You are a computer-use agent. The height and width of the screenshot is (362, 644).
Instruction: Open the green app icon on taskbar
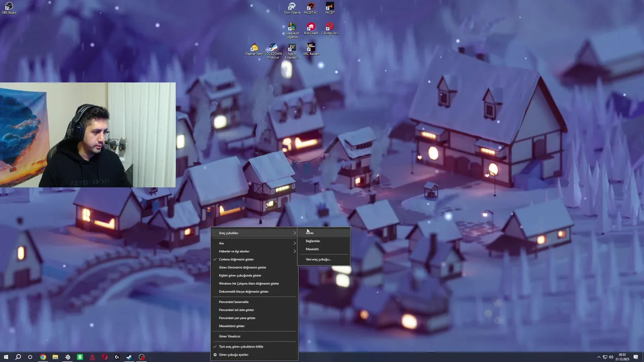point(80,357)
